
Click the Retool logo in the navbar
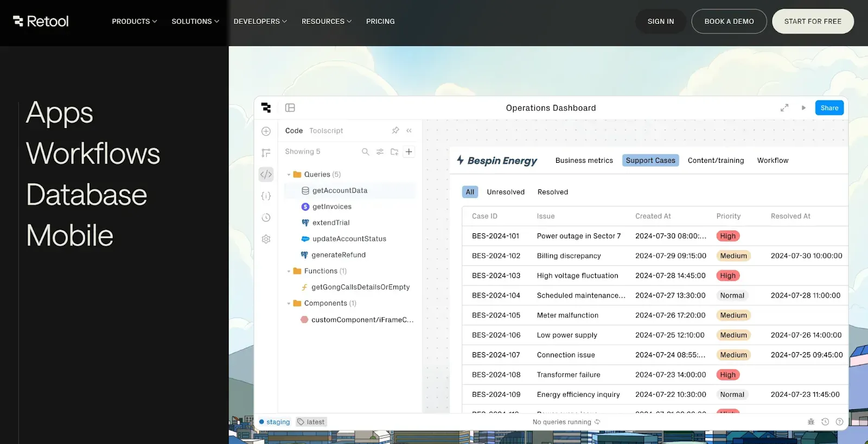tap(41, 21)
